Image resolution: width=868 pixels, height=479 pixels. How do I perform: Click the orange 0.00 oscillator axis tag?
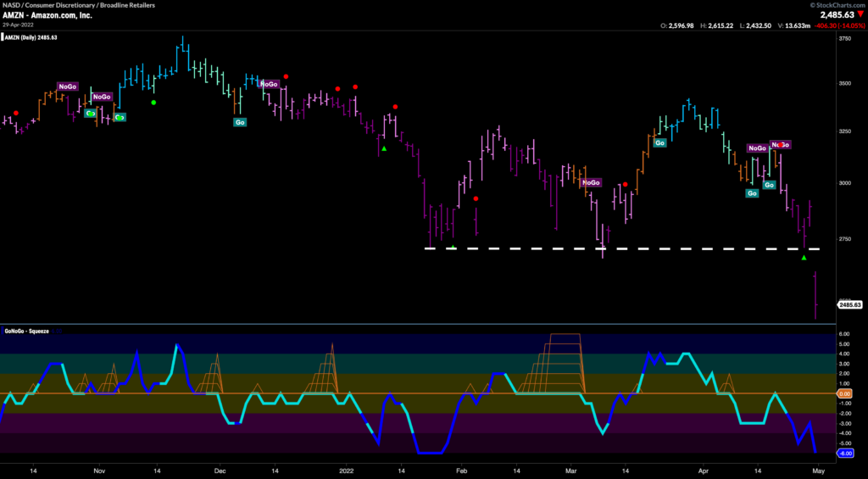[845, 393]
